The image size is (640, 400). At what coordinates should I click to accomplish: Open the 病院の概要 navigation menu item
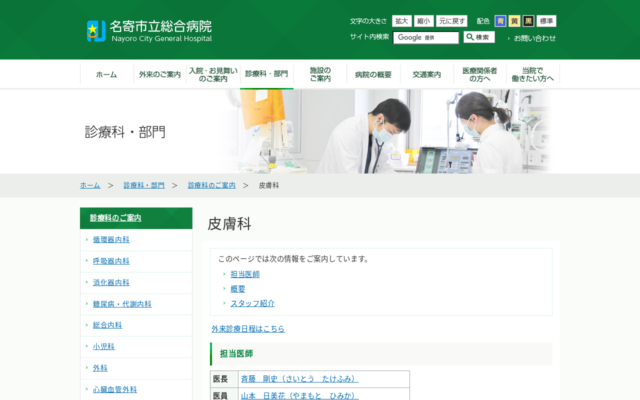(374, 75)
